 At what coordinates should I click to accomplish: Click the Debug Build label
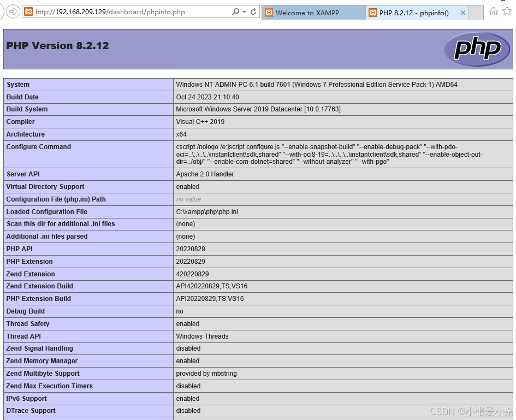(x=25, y=311)
